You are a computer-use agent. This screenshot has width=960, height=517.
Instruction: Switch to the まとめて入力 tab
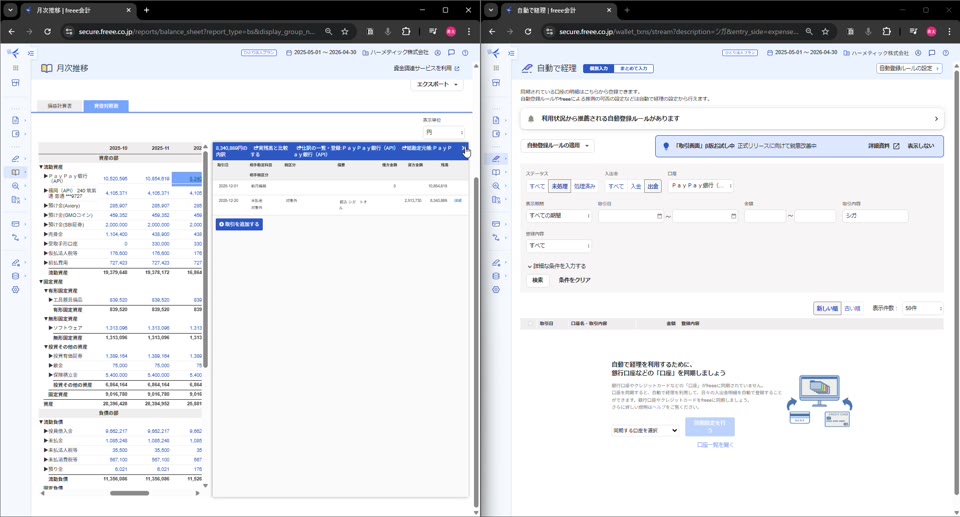tap(633, 69)
